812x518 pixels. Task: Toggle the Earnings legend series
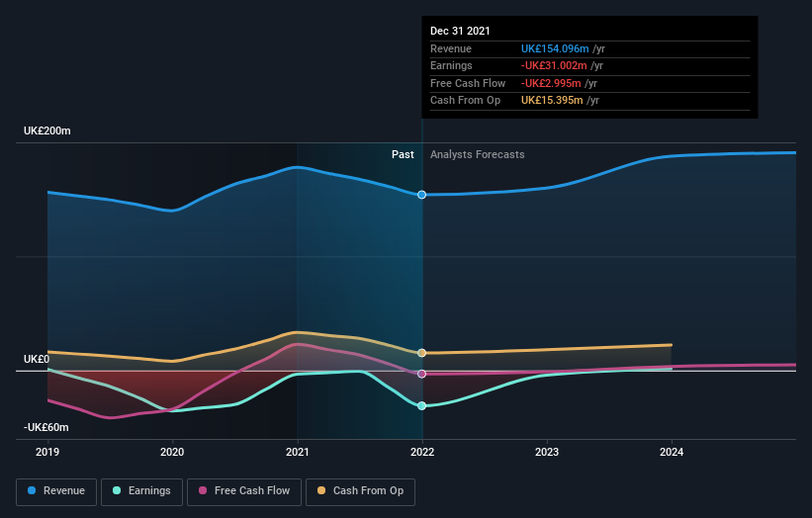click(141, 491)
